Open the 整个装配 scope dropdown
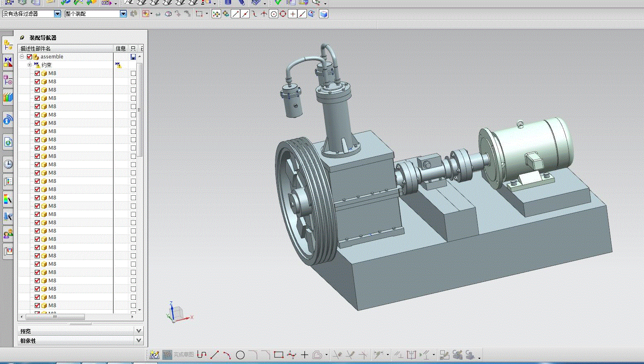This screenshot has width=644, height=364. coord(123,14)
